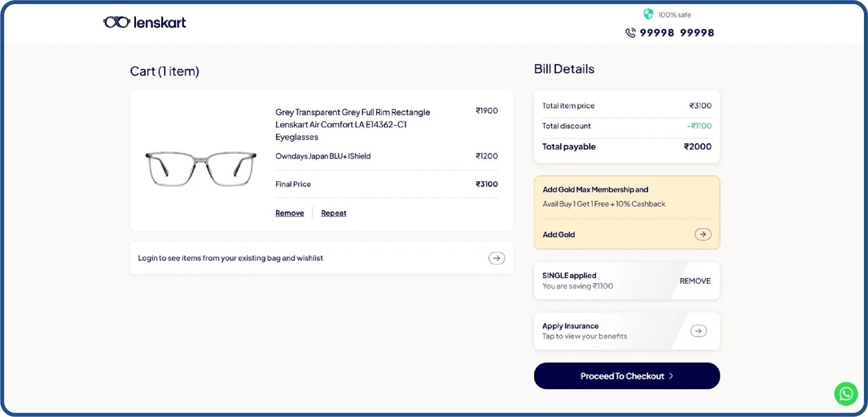Viewport: 868px width, 417px height.
Task: Click the Apply Insurance arrow icon
Action: [698, 330]
